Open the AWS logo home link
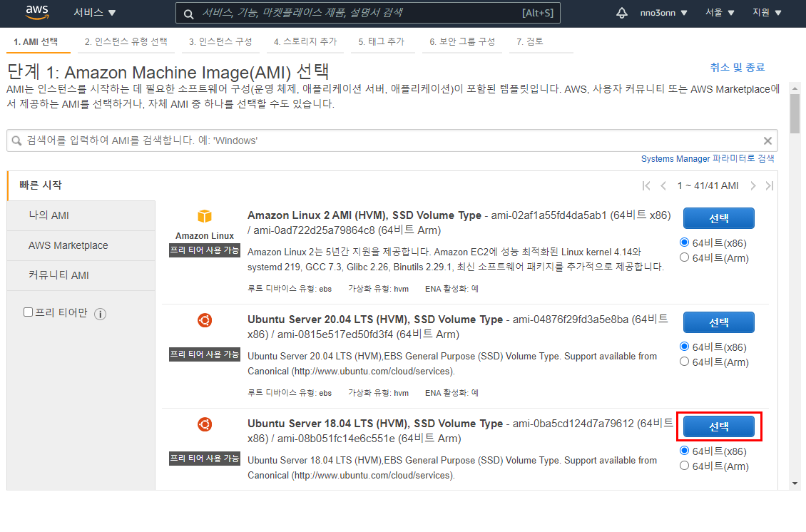This screenshot has width=806, height=532. pos(37,12)
